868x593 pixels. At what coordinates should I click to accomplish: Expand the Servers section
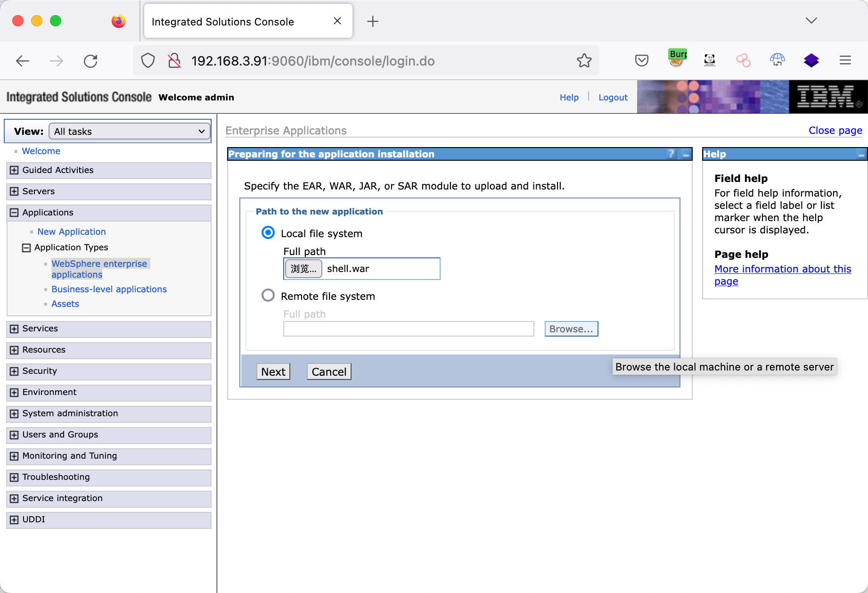point(14,191)
